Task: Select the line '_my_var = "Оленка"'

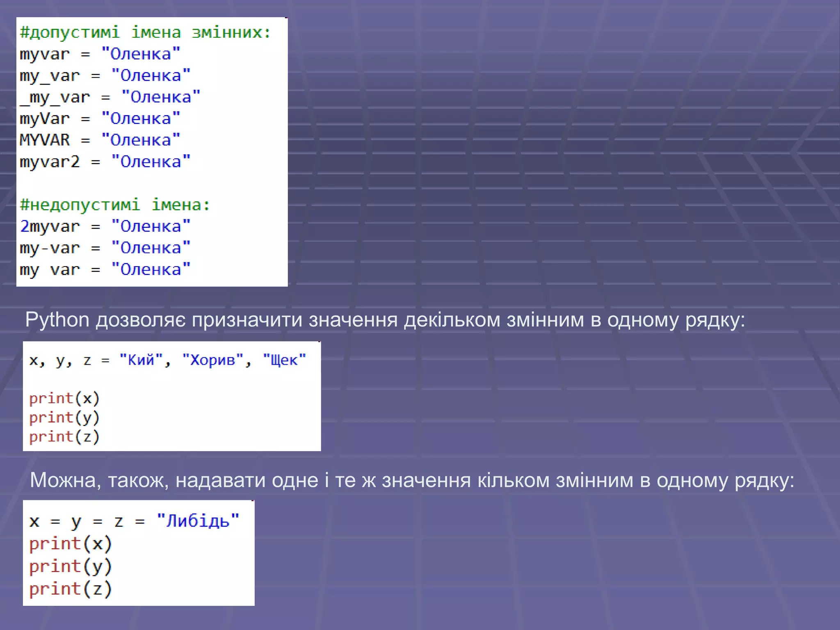Action: pyautogui.click(x=110, y=98)
